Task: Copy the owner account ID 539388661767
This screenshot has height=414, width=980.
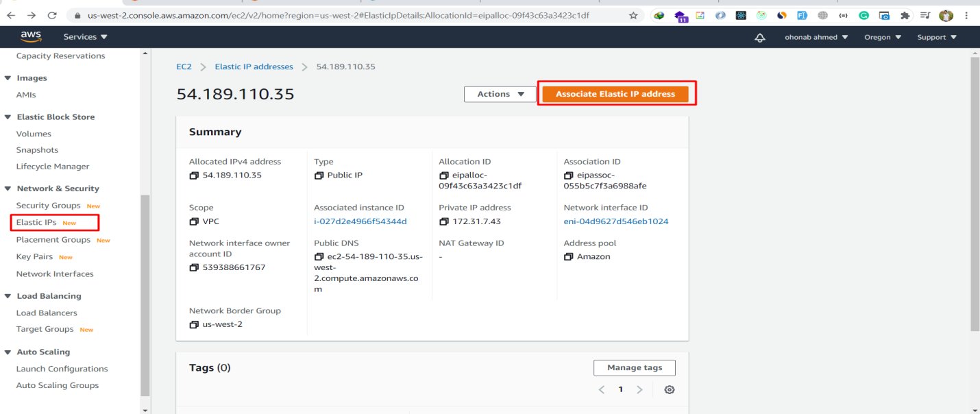Action: 193,267
